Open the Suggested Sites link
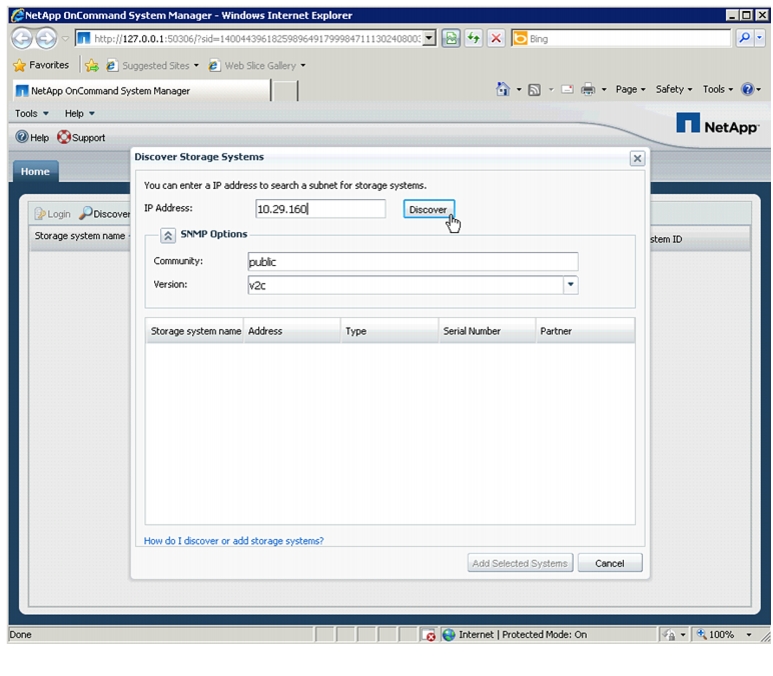This screenshot has height=676, width=773. 152,66
